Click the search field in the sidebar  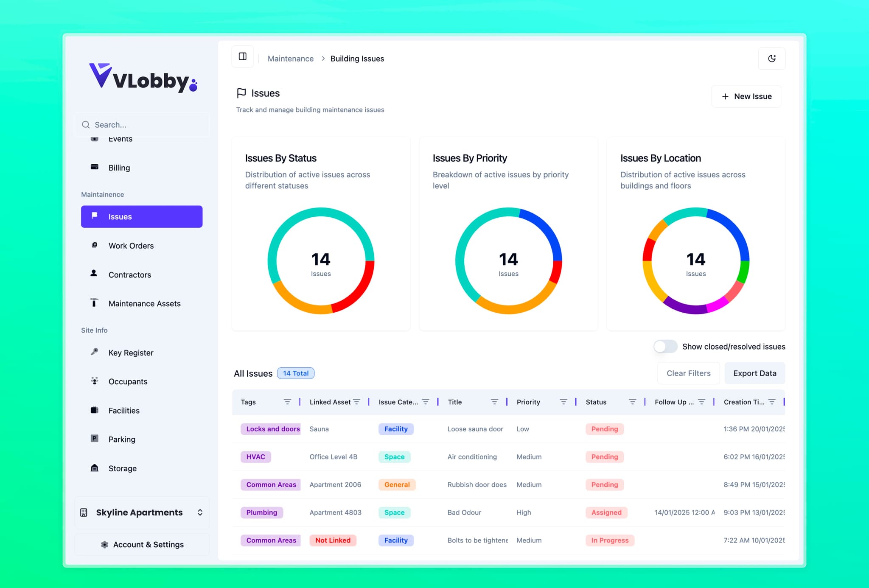coord(142,124)
